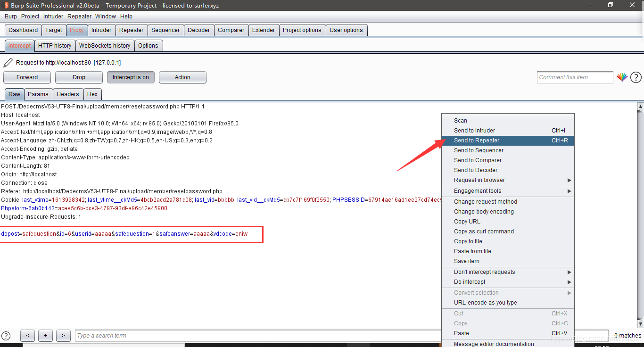Go to next search match button
Screen dimensions: 644x347
63,336
